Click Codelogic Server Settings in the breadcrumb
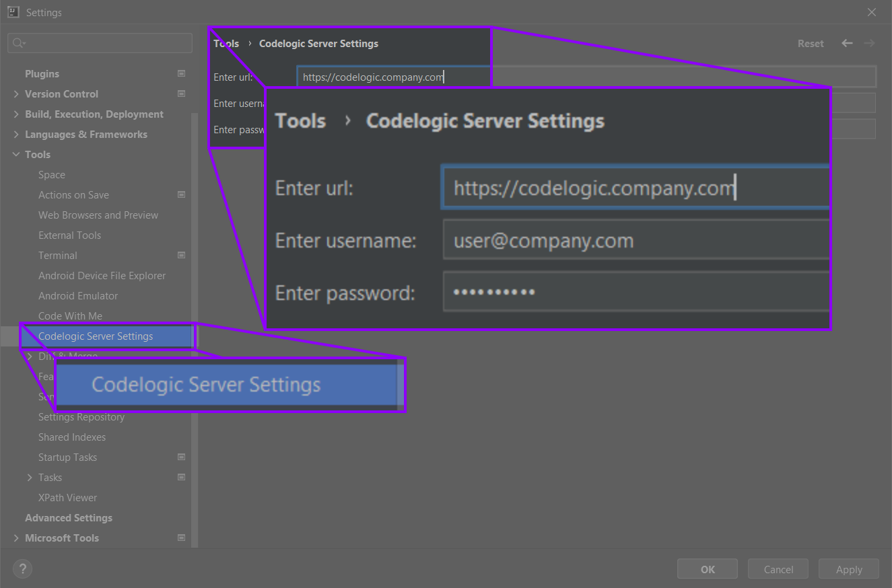The height and width of the screenshot is (588, 892). coord(318,43)
